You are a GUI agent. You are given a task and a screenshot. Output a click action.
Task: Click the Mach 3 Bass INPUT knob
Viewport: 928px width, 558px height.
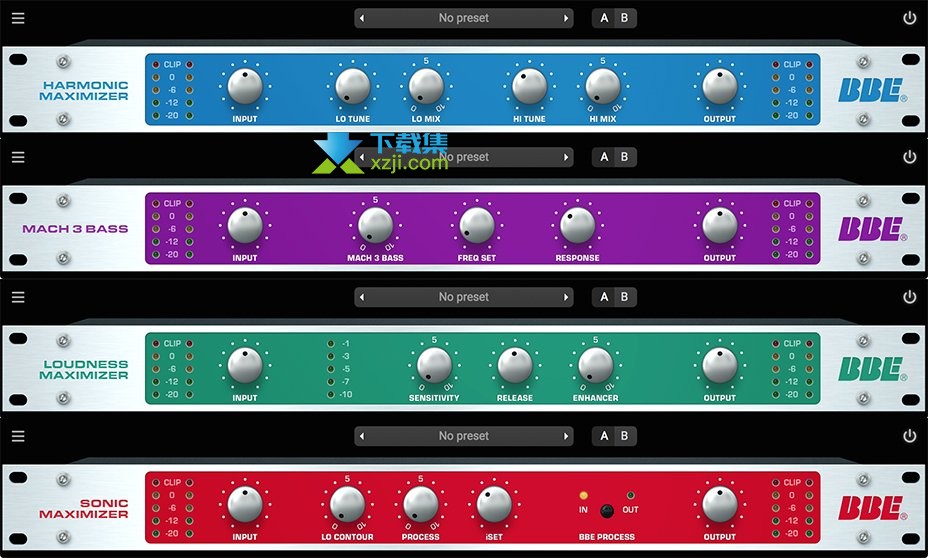244,225
